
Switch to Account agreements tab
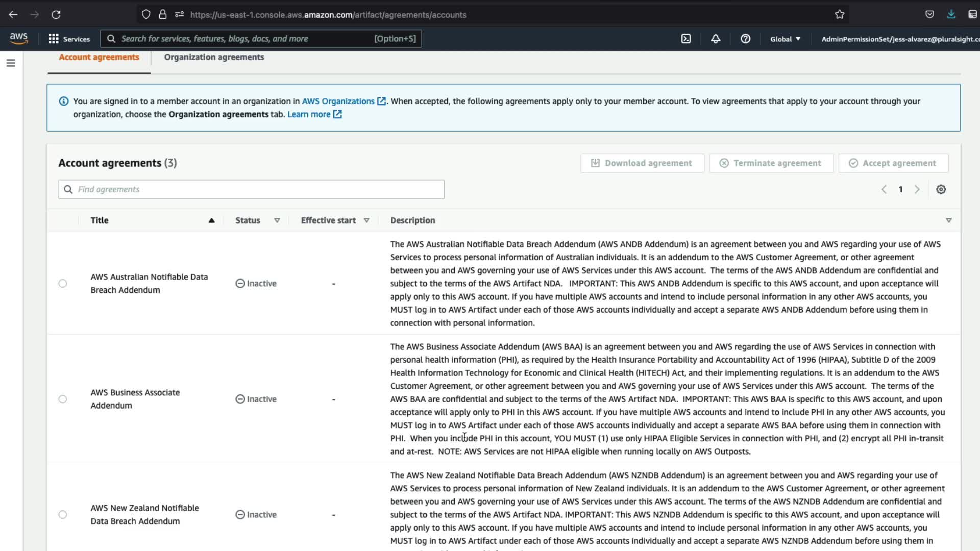pos(99,57)
